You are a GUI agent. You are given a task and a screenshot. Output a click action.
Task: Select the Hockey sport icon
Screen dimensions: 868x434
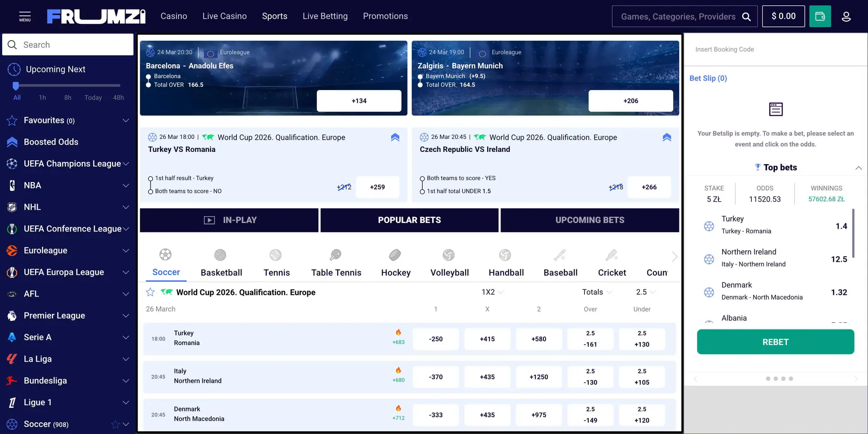click(x=395, y=255)
